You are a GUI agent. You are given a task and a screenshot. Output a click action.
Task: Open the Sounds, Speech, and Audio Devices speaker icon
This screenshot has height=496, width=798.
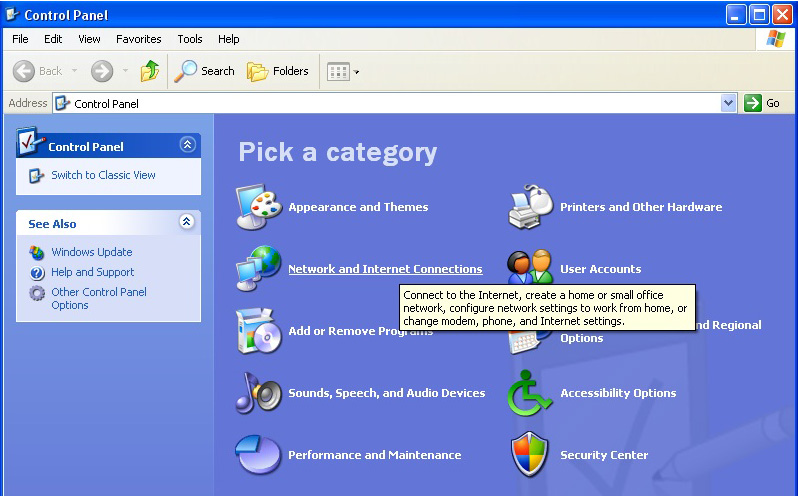(259, 393)
